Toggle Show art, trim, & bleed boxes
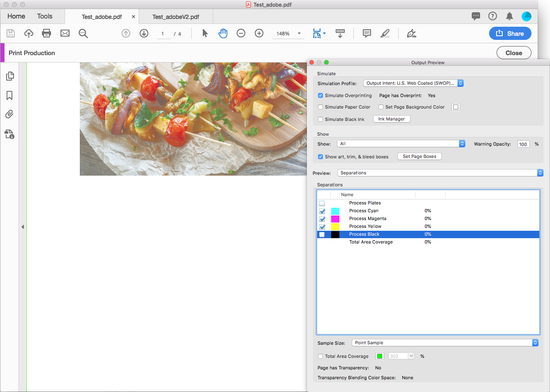The height and width of the screenshot is (392, 550). (x=320, y=157)
